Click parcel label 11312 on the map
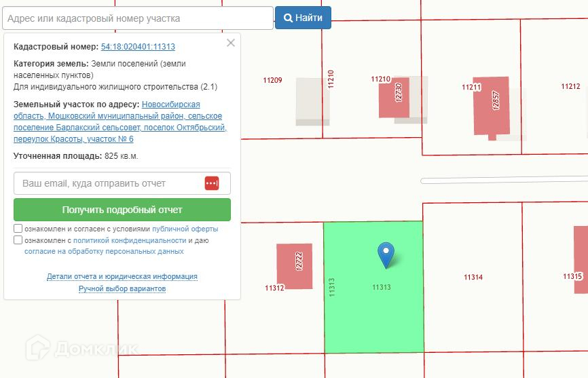Screen dimensions: 588x378 pyautogui.click(x=274, y=288)
